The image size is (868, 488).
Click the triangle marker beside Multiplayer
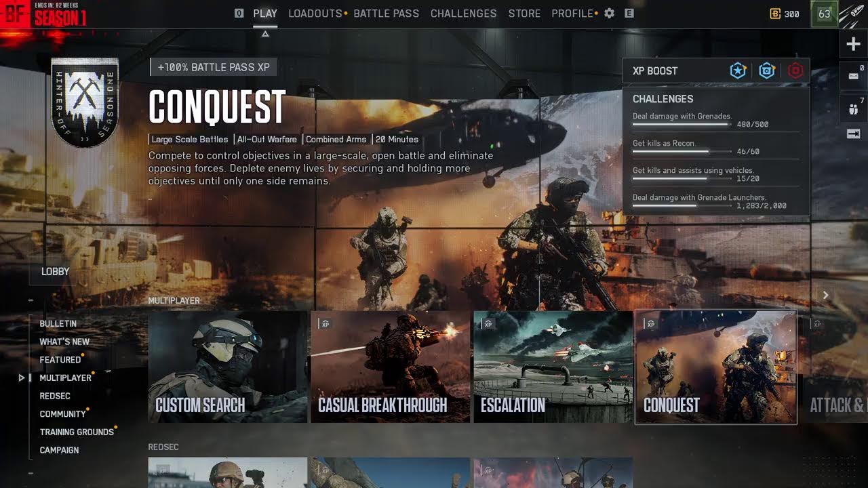coord(22,378)
